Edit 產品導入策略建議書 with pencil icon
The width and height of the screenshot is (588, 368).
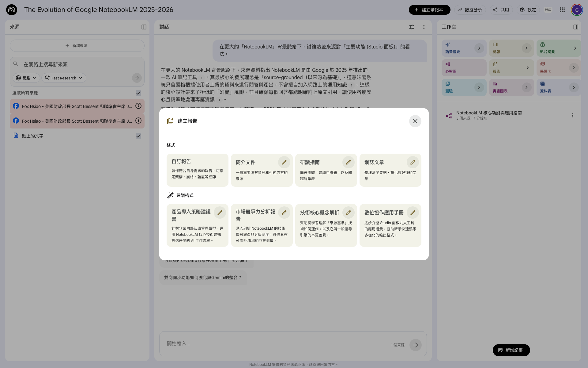click(x=220, y=213)
